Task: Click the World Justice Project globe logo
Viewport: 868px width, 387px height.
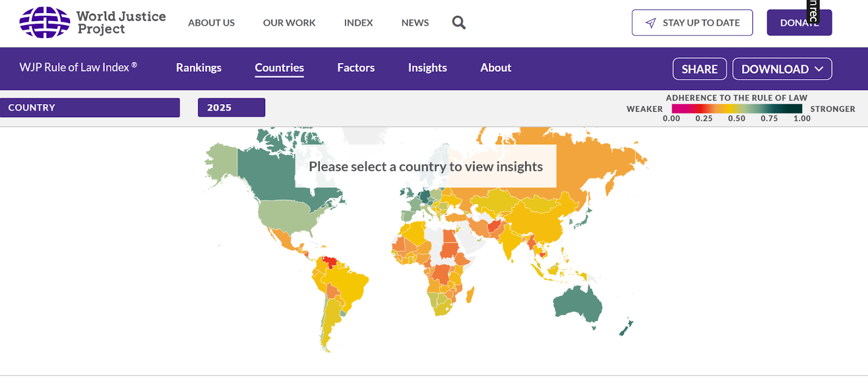Action: 44,23
